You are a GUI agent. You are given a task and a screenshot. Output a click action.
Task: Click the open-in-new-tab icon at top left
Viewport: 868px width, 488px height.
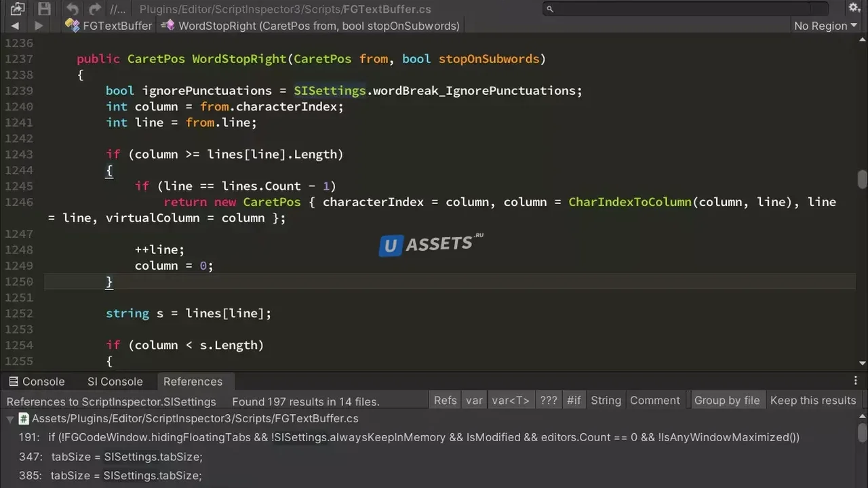click(x=18, y=9)
